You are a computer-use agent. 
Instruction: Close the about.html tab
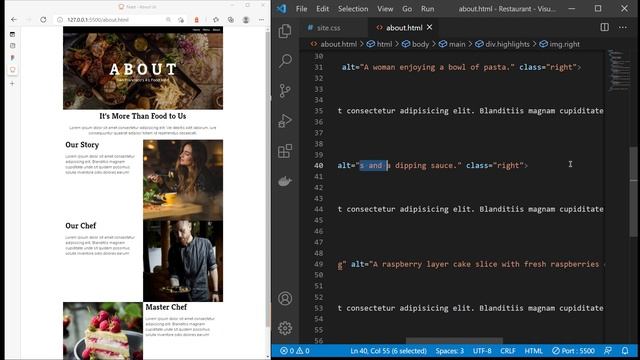pyautogui.click(x=429, y=27)
